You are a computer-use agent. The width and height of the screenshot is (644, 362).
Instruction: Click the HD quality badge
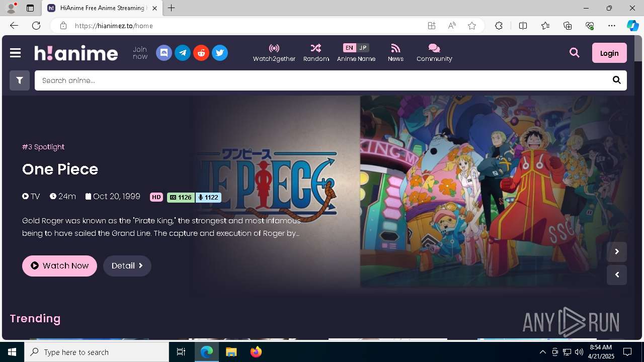tap(156, 197)
